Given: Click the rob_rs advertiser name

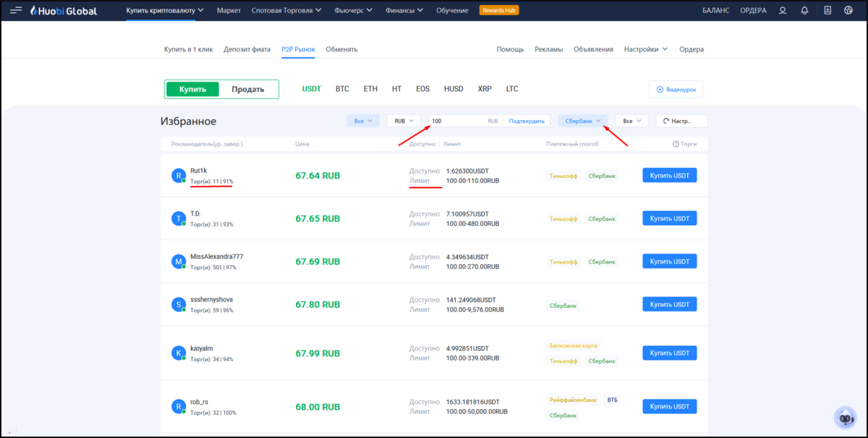Looking at the screenshot, I should pos(199,402).
